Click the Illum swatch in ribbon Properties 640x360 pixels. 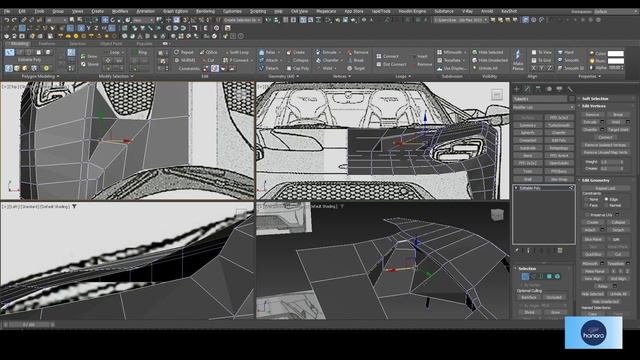point(616,61)
